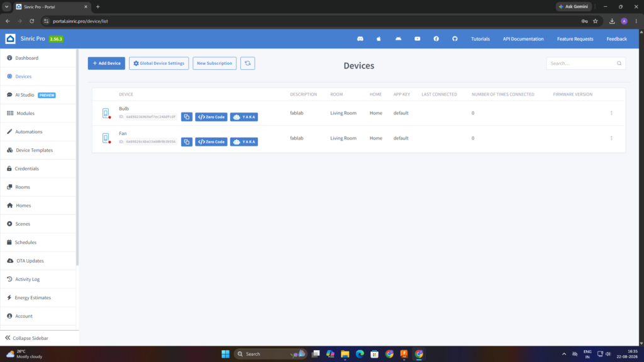Image resolution: width=644 pixels, height=362 pixels.
Task: Click the Add Device button
Action: click(106, 63)
